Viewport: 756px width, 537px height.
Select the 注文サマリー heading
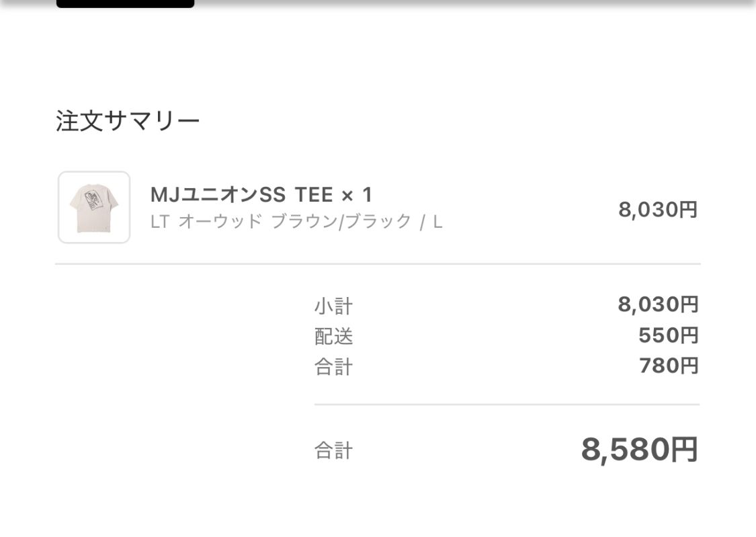point(126,119)
